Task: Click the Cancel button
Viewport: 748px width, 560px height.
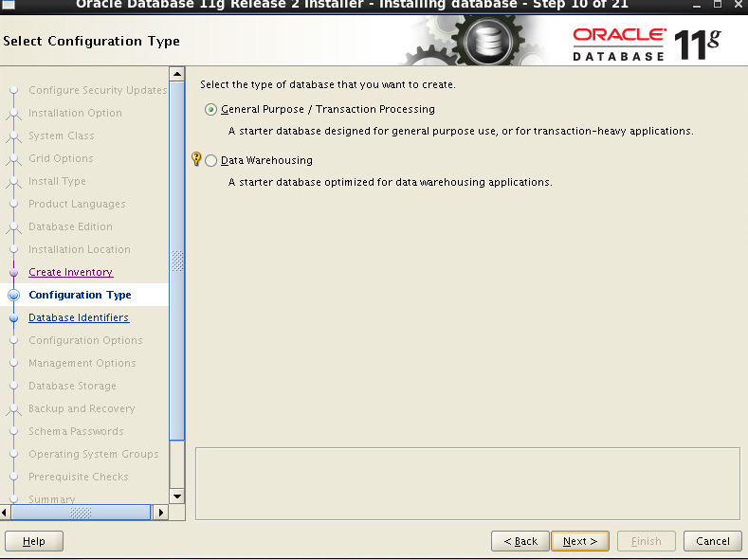Action: [x=712, y=541]
